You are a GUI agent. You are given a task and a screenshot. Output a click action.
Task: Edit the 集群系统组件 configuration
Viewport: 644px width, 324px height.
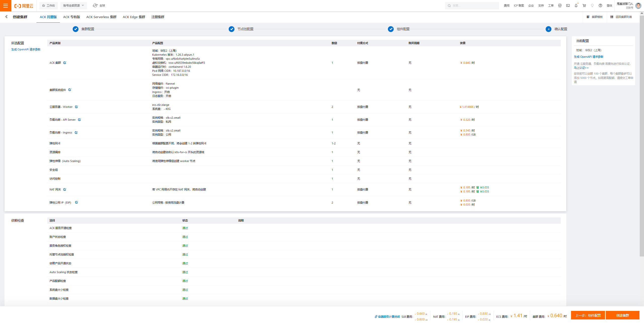coord(70,90)
